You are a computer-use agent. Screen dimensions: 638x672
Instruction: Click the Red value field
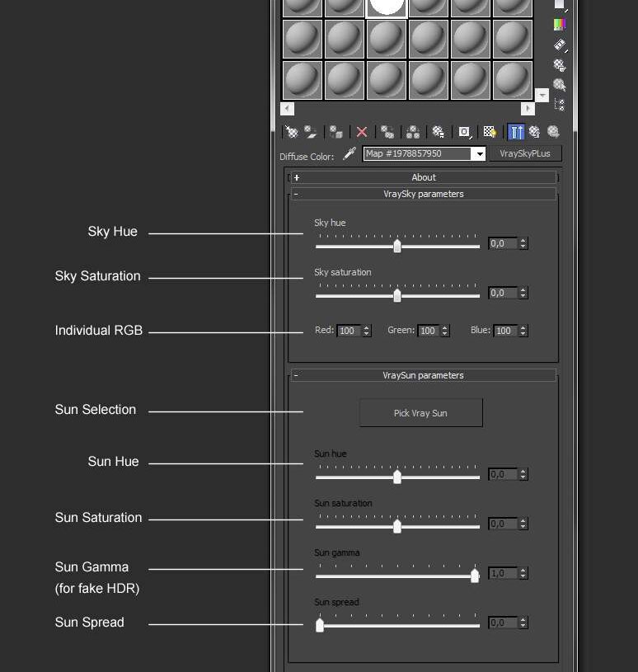pyautogui.click(x=349, y=331)
